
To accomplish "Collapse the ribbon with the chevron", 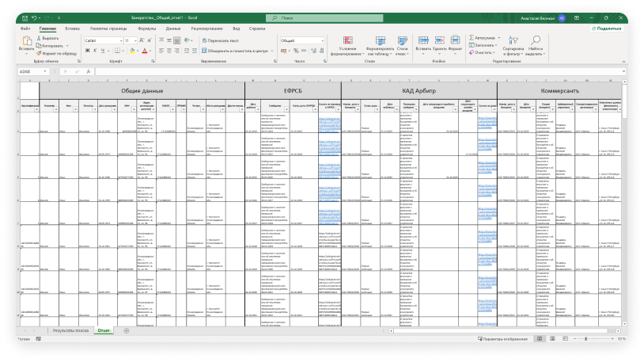I will pos(623,61).
